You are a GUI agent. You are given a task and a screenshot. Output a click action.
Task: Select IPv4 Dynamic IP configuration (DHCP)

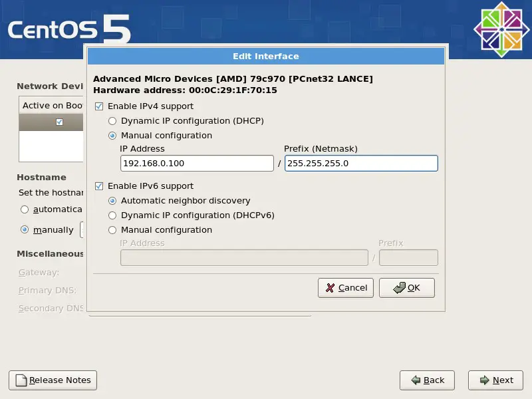(x=112, y=121)
